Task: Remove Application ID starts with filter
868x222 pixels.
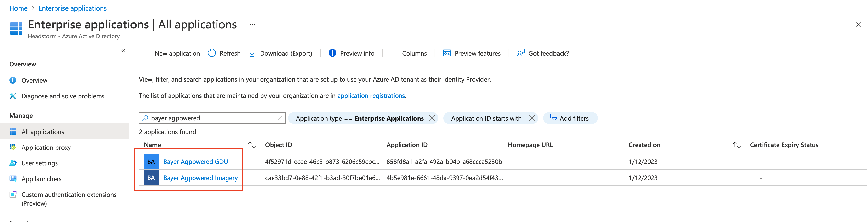Action: point(531,118)
